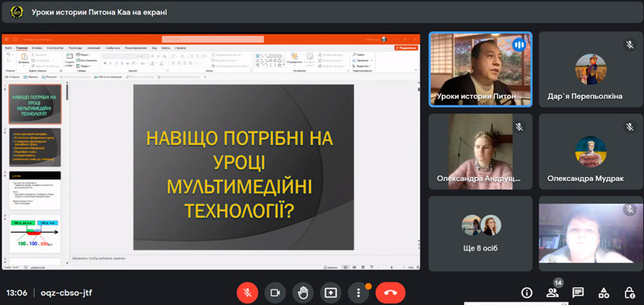Select Дар'я Перепьолкіна video tile

click(591, 69)
